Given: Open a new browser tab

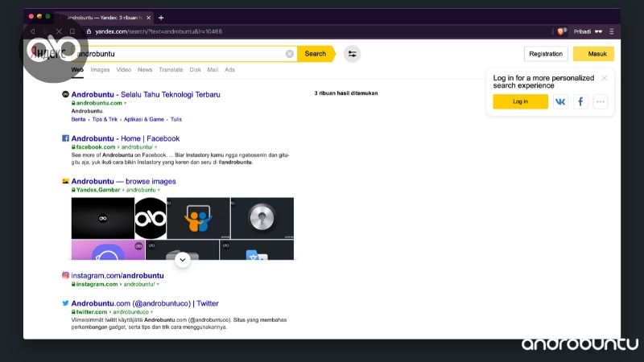Looking at the screenshot, I should point(161,18).
